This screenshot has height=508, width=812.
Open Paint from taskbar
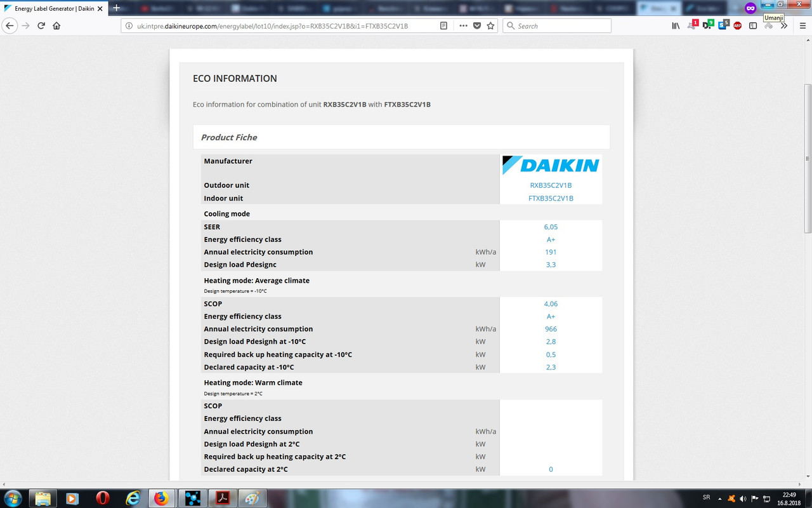point(252,498)
